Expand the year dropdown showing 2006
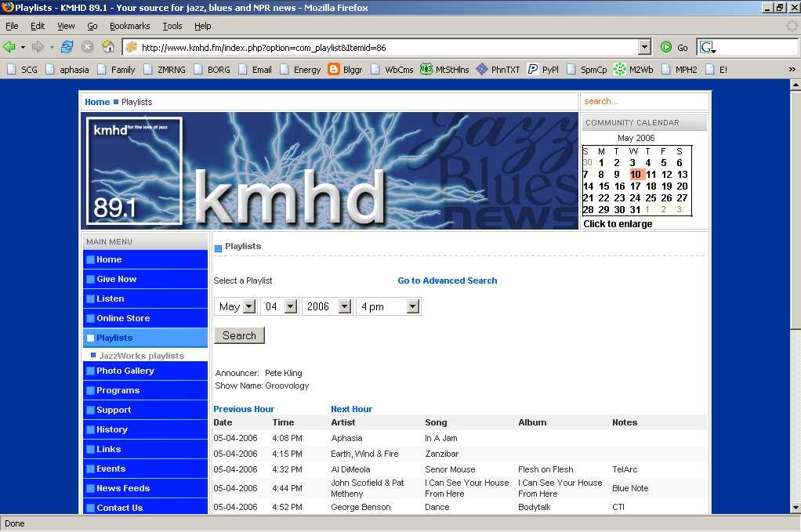The width and height of the screenshot is (801, 532). [x=343, y=306]
